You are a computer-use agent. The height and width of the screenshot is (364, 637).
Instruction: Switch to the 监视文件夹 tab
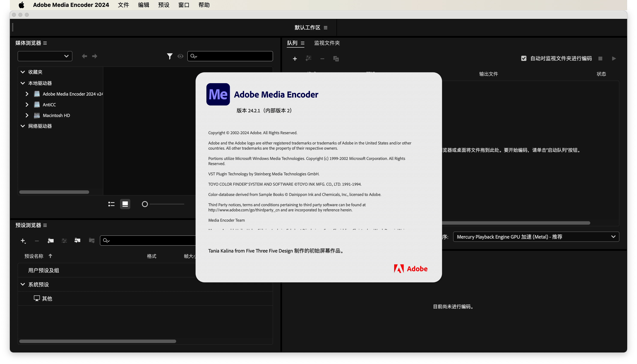click(x=327, y=43)
